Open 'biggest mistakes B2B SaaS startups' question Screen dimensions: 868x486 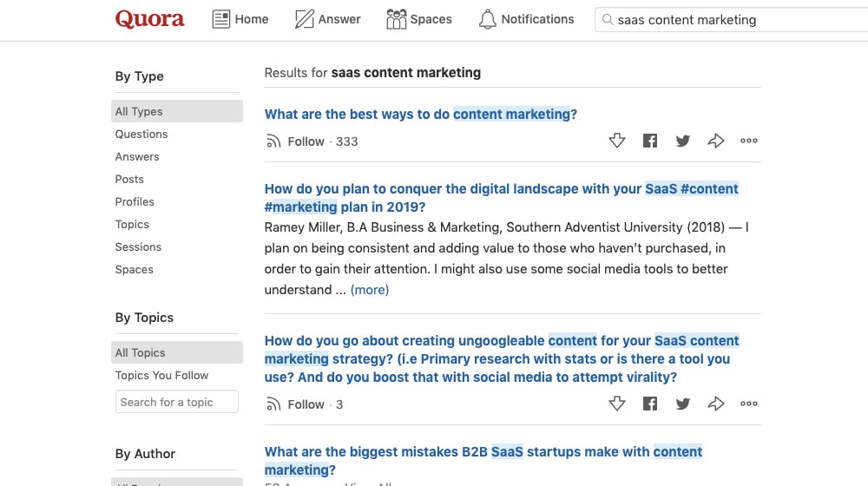(x=483, y=461)
